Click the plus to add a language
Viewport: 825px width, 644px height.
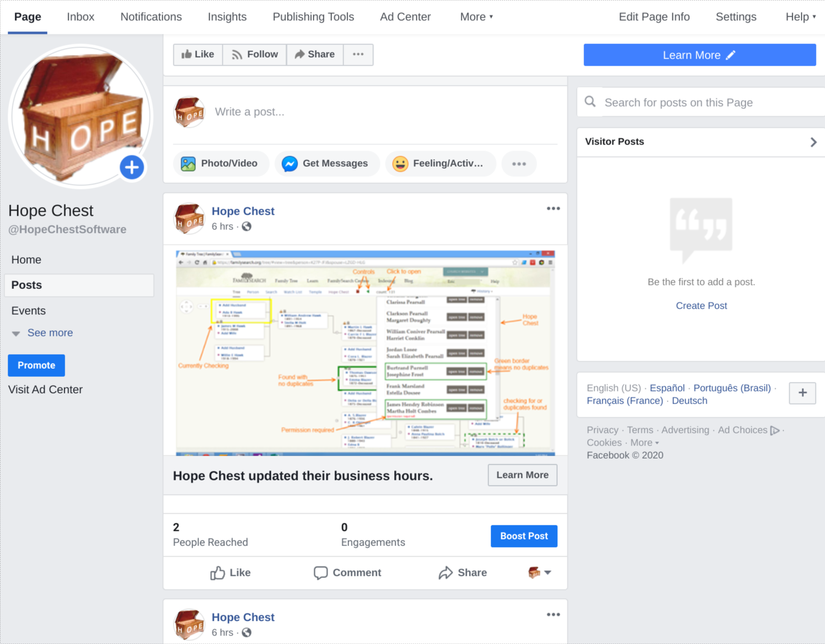coord(802,393)
